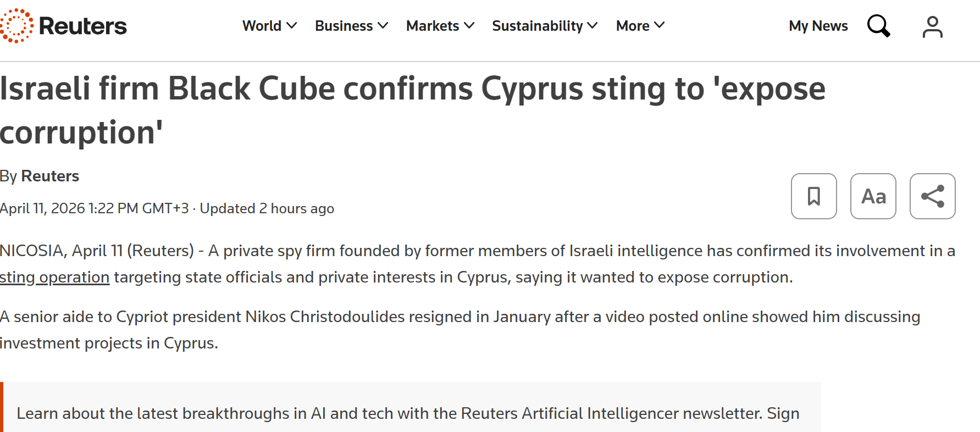Click the article publish date timestamp
Screen dimensions: 980x432
tap(94, 208)
